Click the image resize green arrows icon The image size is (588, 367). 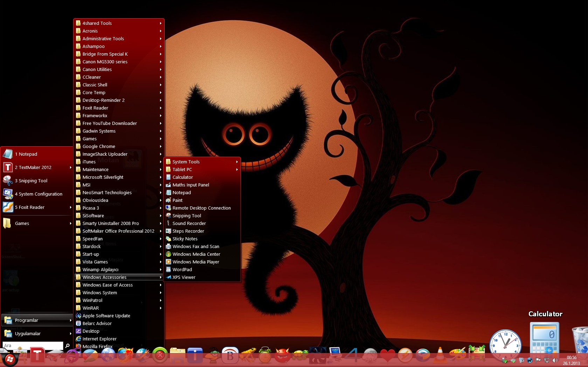pos(477,353)
